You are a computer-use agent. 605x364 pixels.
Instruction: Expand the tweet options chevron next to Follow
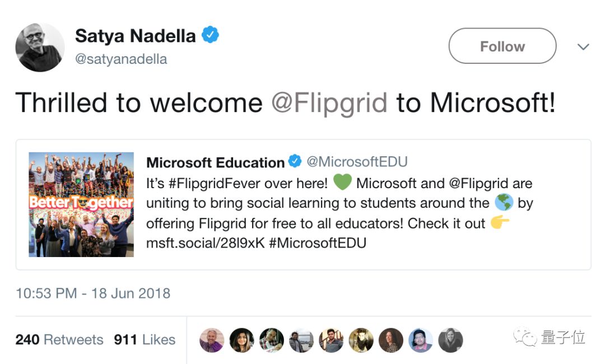click(583, 46)
